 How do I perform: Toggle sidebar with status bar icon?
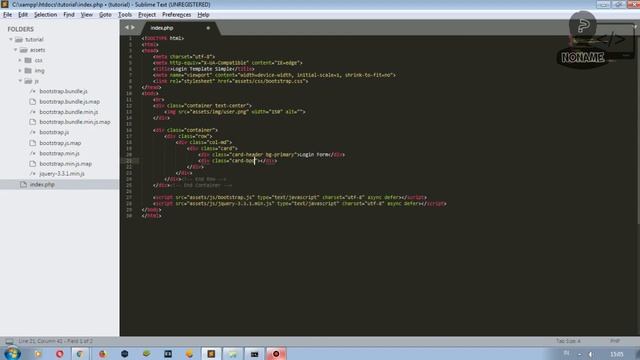point(9,341)
